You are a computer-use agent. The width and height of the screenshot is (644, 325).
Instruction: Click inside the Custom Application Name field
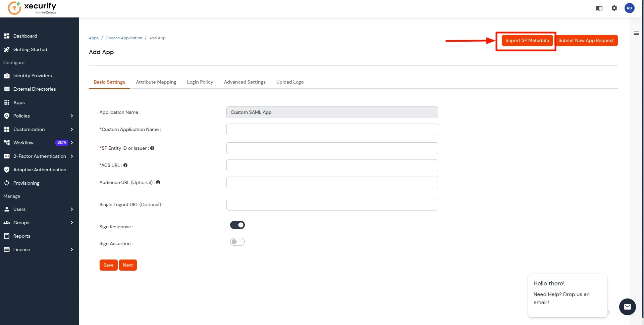tap(332, 129)
